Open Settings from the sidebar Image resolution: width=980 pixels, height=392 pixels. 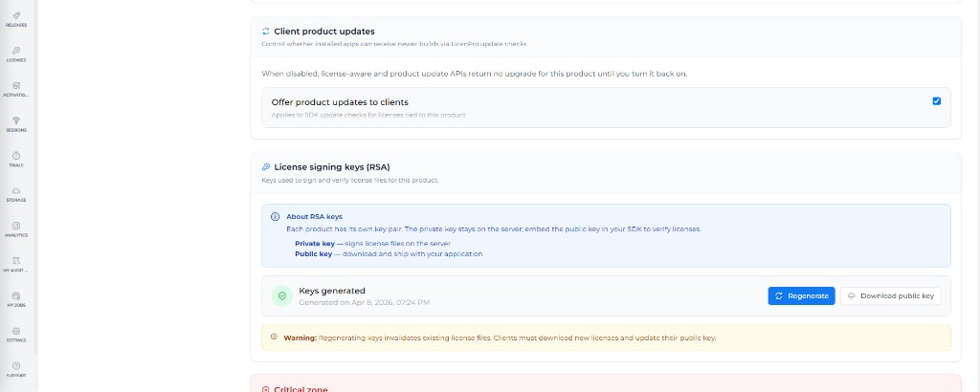point(16,335)
